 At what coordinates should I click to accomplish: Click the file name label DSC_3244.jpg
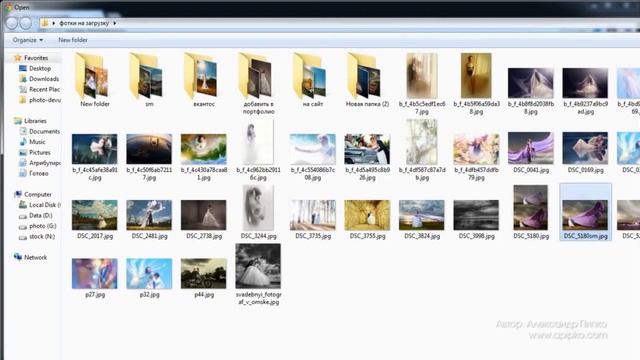258,236
